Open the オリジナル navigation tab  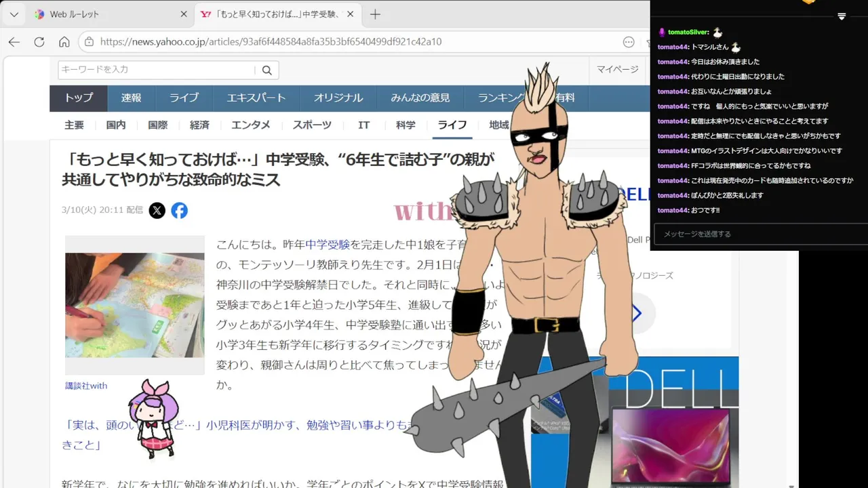338,98
